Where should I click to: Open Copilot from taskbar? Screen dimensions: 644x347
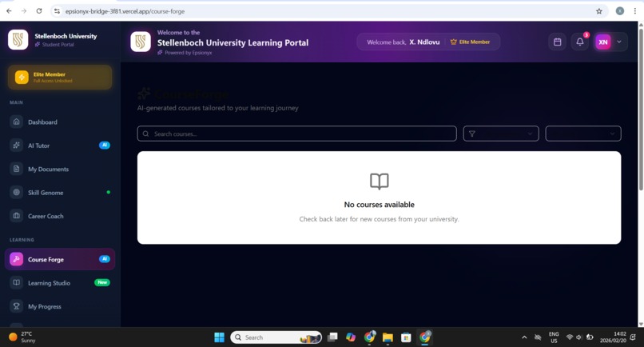[351, 337]
